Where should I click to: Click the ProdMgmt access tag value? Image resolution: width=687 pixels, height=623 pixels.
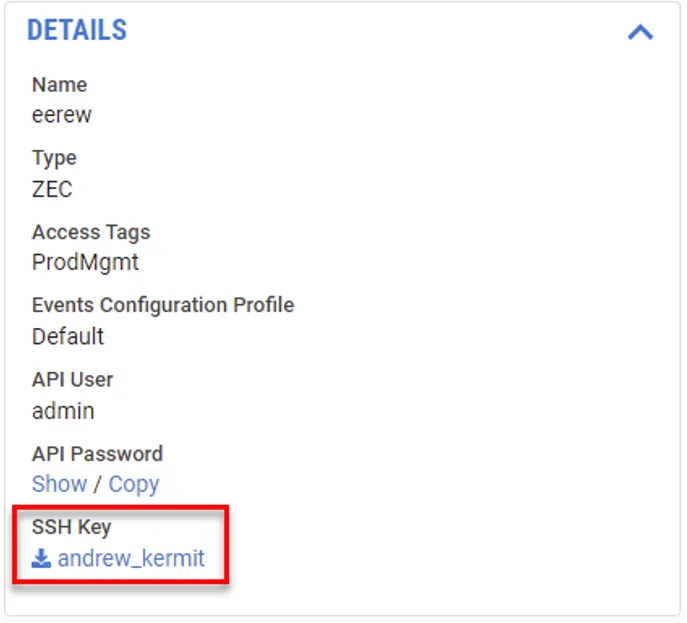tap(85, 262)
